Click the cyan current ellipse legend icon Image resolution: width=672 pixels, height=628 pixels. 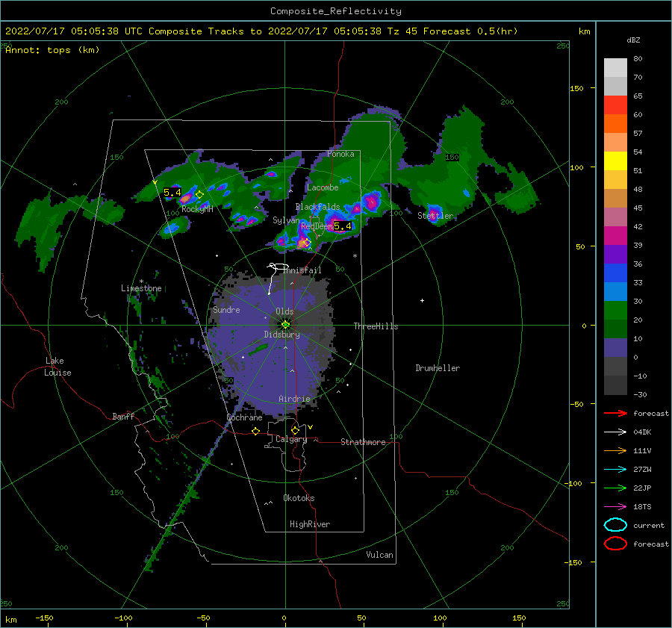click(615, 525)
